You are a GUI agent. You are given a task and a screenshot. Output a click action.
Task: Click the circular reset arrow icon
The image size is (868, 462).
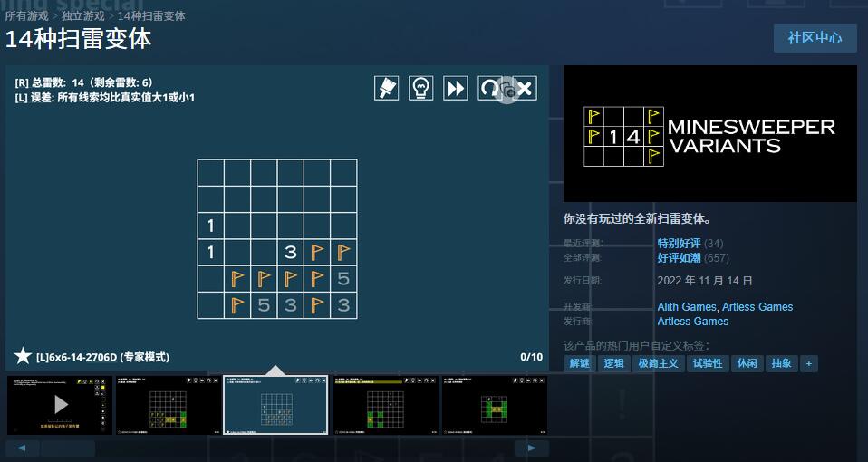(490, 88)
